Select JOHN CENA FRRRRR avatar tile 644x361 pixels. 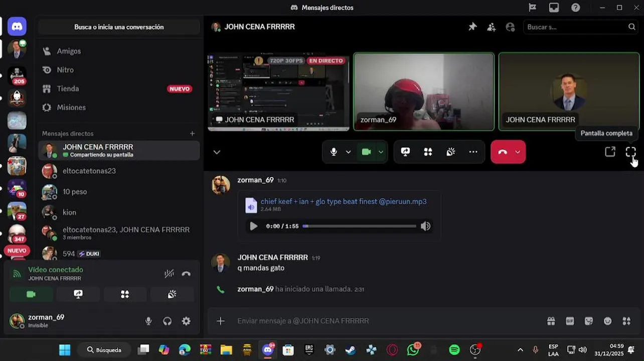click(x=569, y=92)
